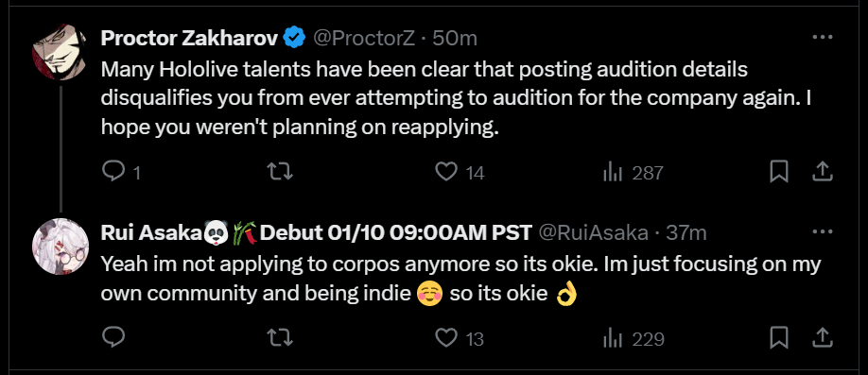Open Proctor Zakharov's profile picture
This screenshot has width=868, height=375.
[60, 53]
